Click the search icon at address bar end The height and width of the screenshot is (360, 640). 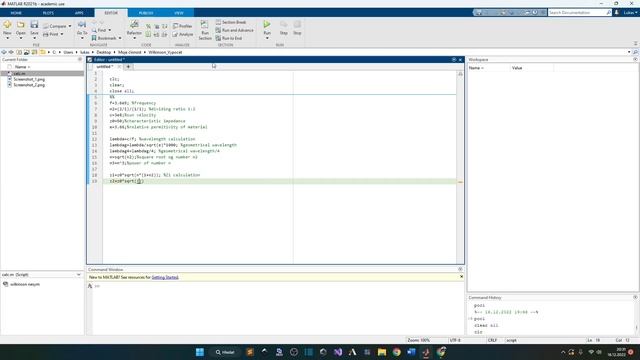click(635, 52)
